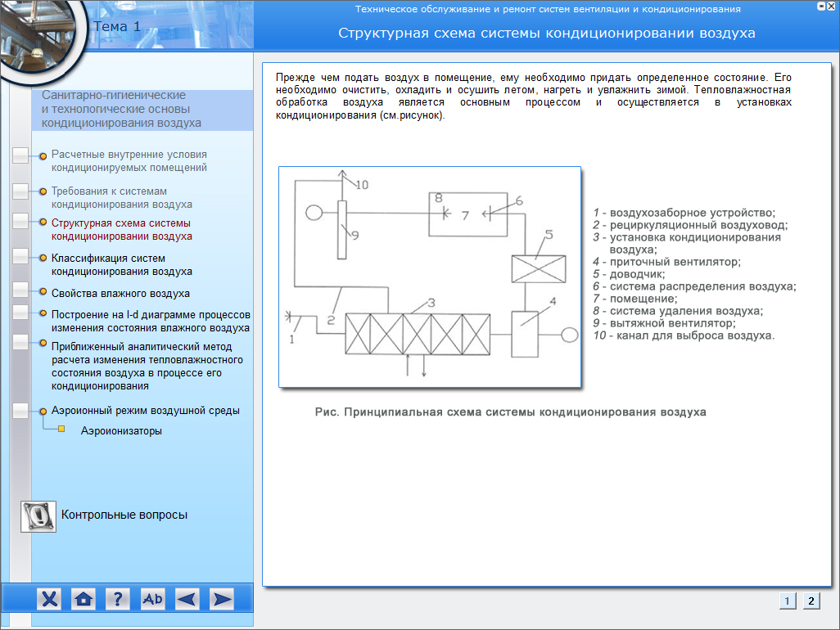Minimize the window using top-right button
The width and height of the screenshot is (840, 630).
(x=820, y=7)
